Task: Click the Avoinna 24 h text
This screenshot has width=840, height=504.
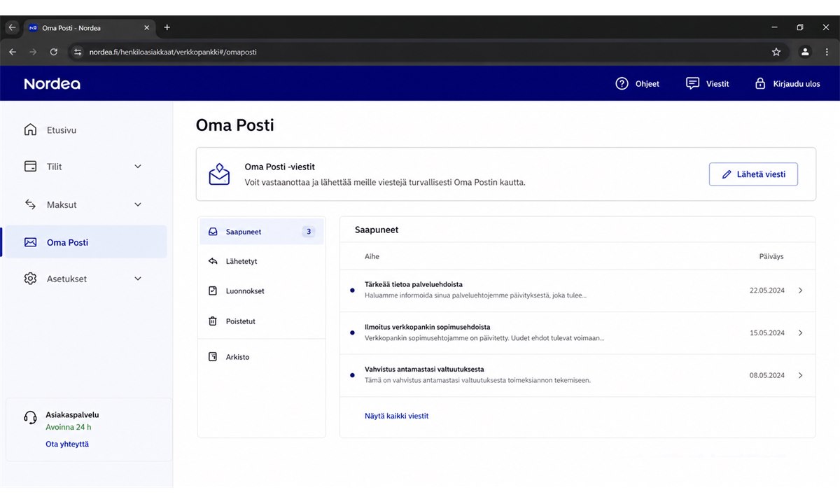Action: click(69, 427)
